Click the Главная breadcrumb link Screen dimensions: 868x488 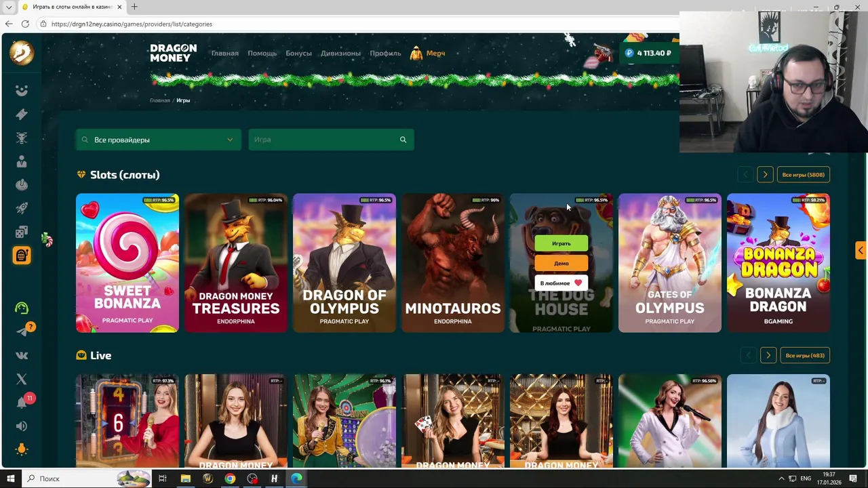tap(160, 100)
